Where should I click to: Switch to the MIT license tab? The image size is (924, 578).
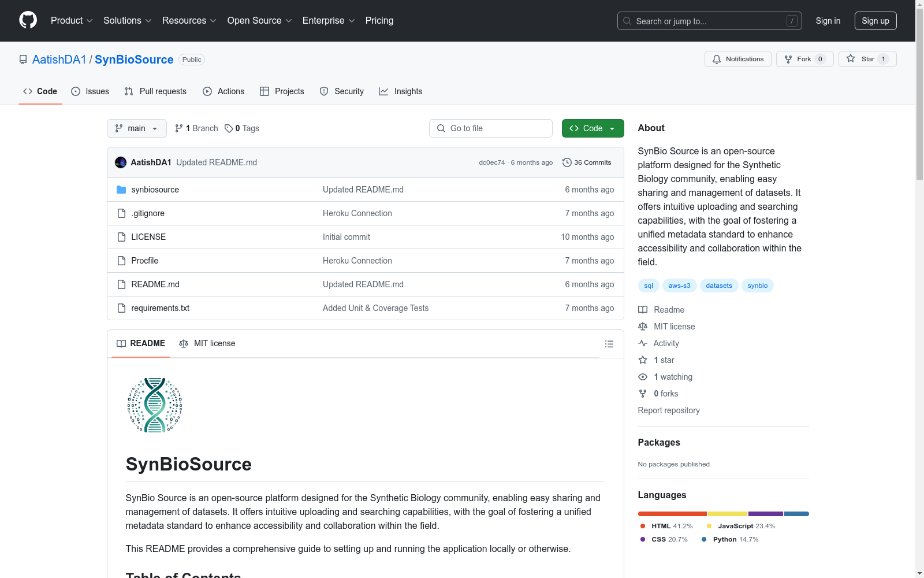click(207, 343)
